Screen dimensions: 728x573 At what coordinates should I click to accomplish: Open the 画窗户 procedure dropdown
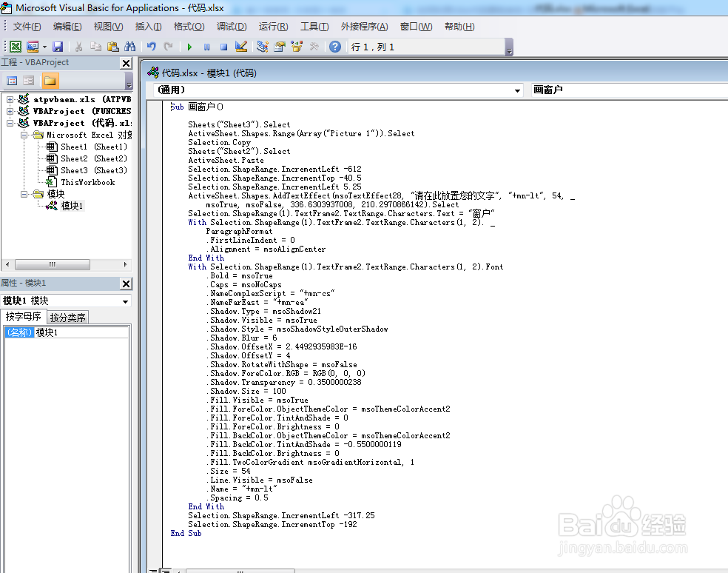[629, 90]
